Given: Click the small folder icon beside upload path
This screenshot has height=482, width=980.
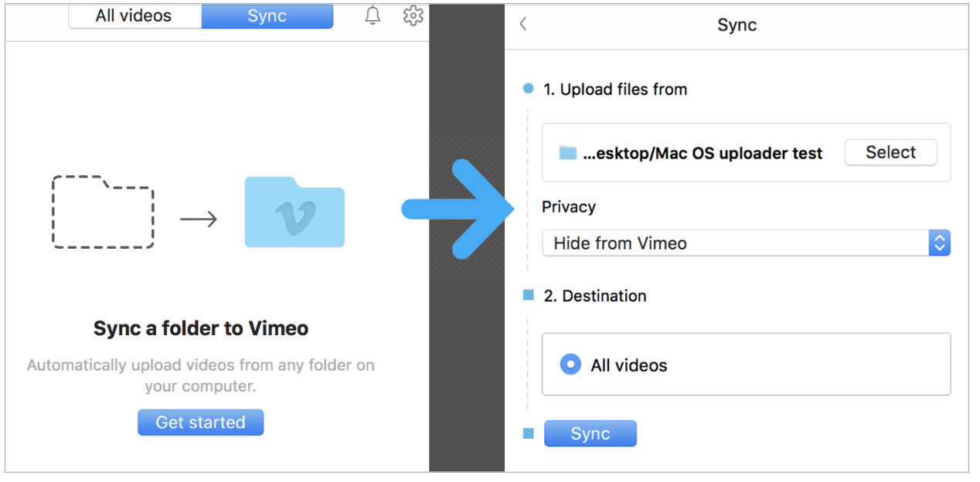Looking at the screenshot, I should pos(568,153).
